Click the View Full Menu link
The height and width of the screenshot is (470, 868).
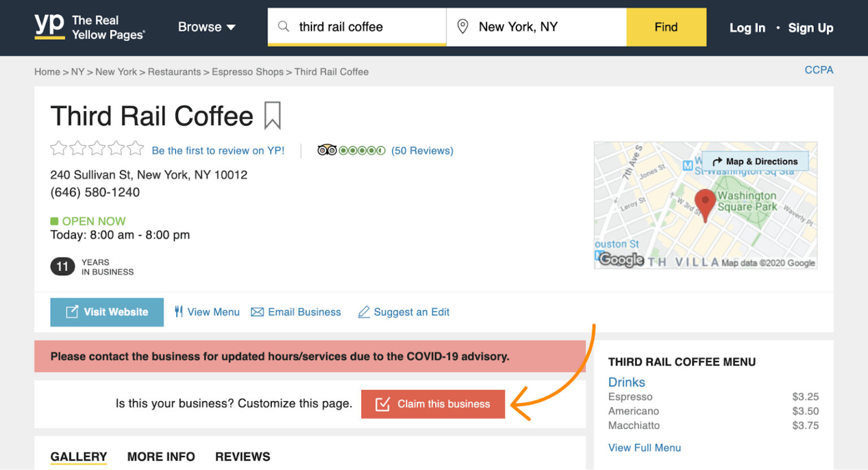[x=644, y=447]
